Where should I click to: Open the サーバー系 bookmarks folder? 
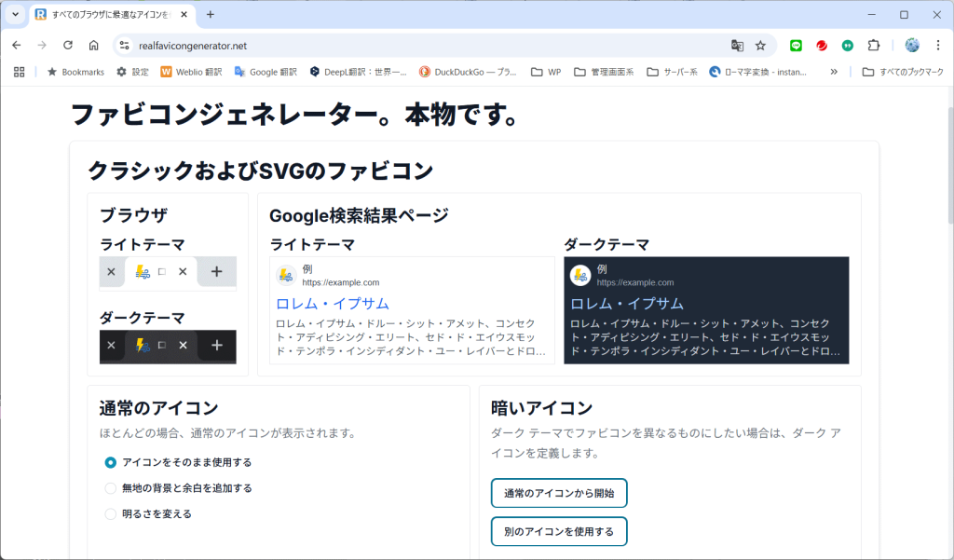[x=673, y=72]
